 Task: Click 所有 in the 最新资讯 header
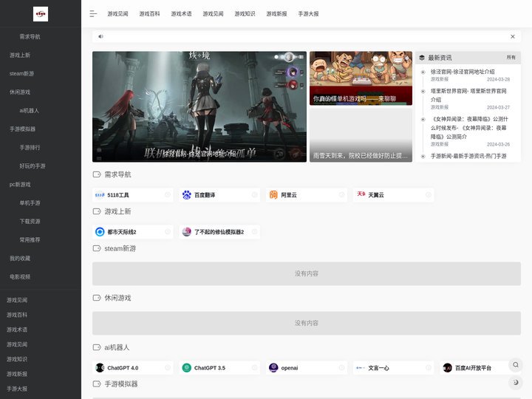(511, 58)
